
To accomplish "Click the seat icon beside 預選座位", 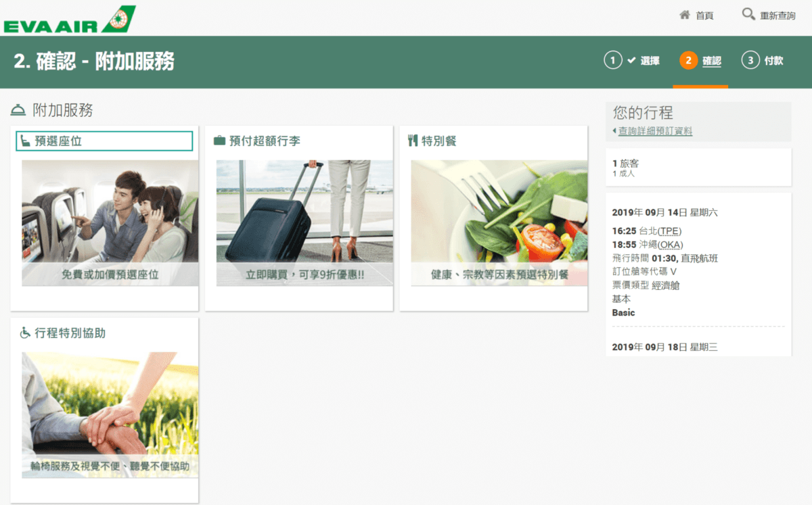I will (x=25, y=141).
